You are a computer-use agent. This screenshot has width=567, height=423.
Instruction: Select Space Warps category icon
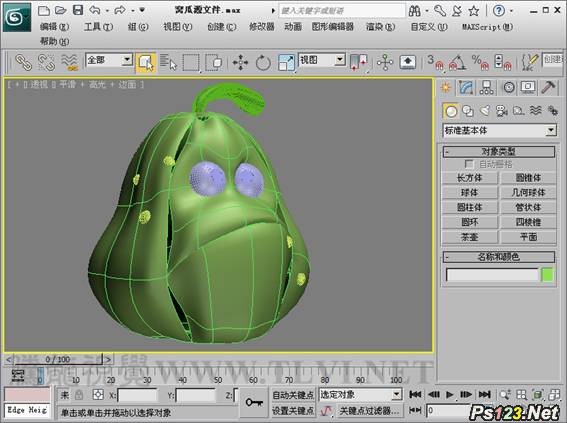(536, 111)
